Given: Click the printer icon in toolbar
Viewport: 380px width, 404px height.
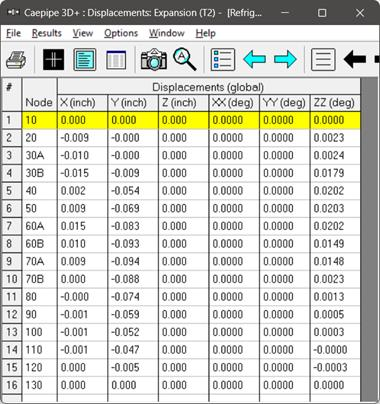Looking at the screenshot, I should coord(16,60).
